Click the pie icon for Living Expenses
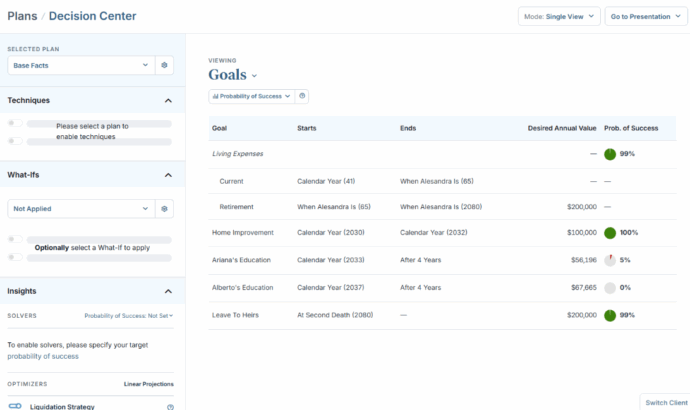This screenshot has height=410, width=690. tap(610, 154)
